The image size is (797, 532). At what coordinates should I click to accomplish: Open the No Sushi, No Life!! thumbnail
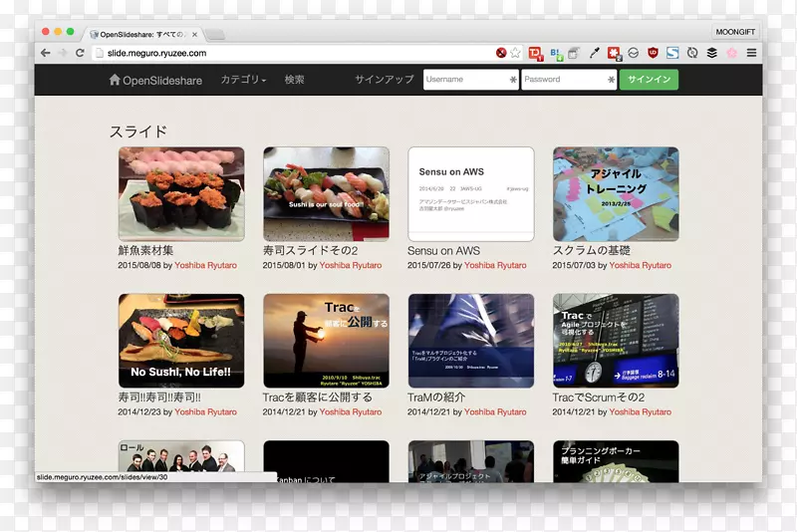(181, 341)
